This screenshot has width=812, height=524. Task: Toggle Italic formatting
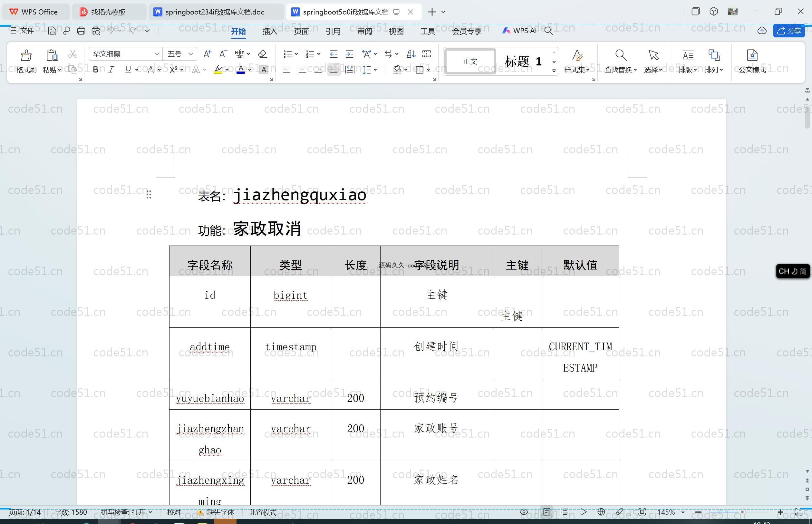(111, 70)
